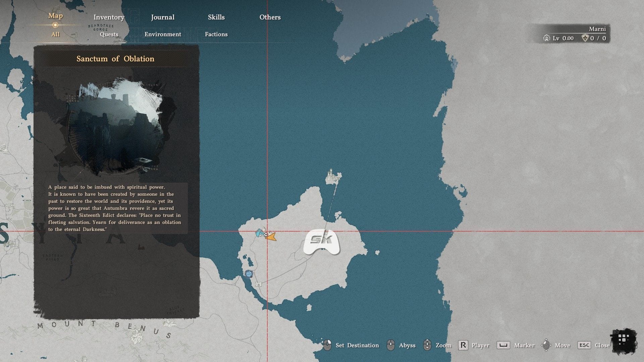Click the ESC key Close icon
The height and width of the screenshot is (362, 644).
click(584, 345)
